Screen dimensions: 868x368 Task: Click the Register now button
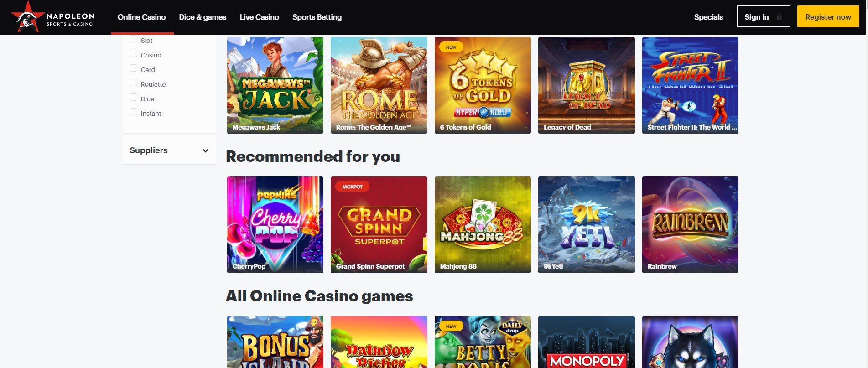pos(828,17)
